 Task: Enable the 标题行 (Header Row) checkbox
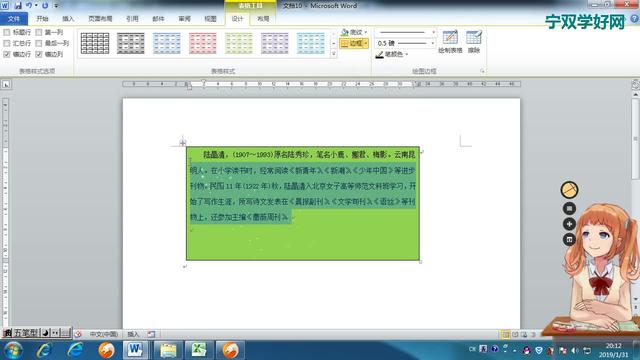tap(7, 32)
